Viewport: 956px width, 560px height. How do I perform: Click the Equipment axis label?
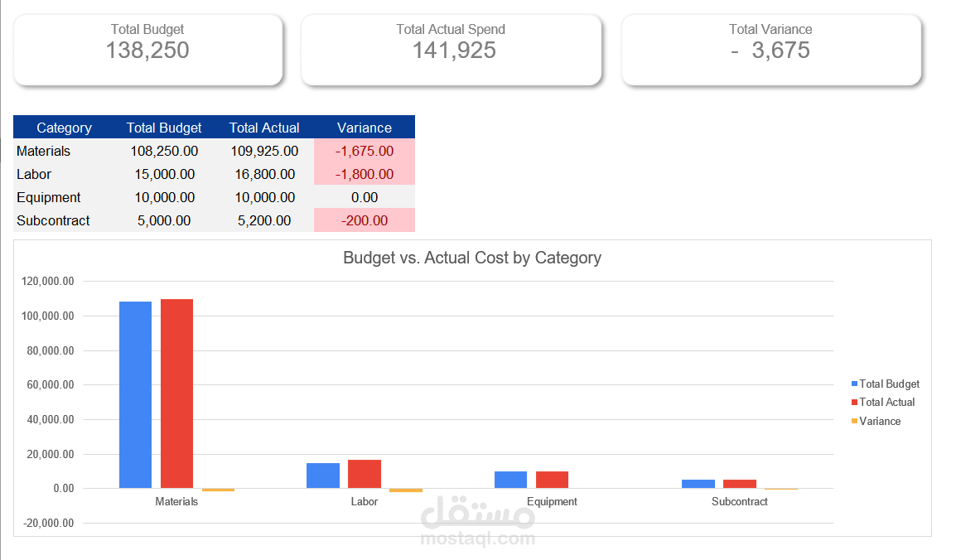point(552,501)
